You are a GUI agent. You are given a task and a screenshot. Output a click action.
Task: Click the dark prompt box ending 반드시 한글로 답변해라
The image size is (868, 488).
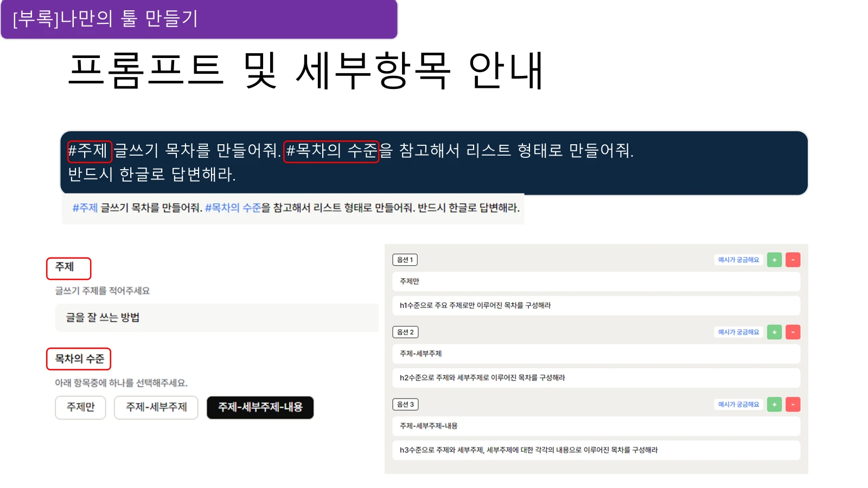point(434,163)
